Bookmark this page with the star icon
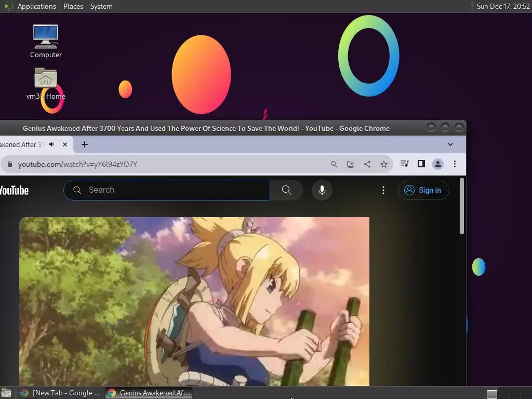Image resolution: width=532 pixels, height=399 pixels. pyautogui.click(x=384, y=164)
